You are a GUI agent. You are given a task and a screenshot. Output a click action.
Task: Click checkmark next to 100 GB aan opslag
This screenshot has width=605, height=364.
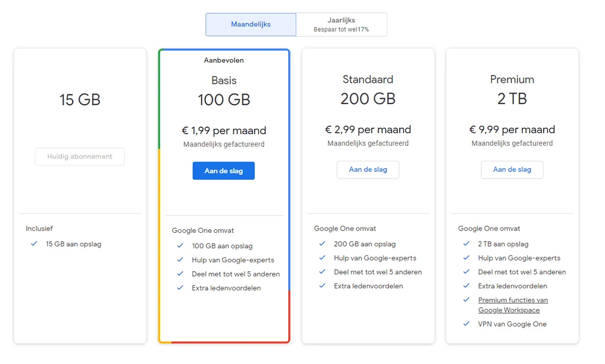point(180,246)
